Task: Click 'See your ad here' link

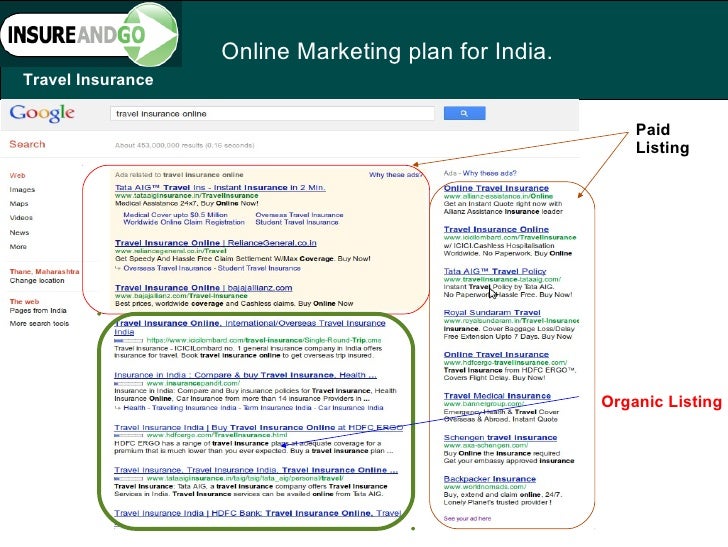Action: click(467, 518)
